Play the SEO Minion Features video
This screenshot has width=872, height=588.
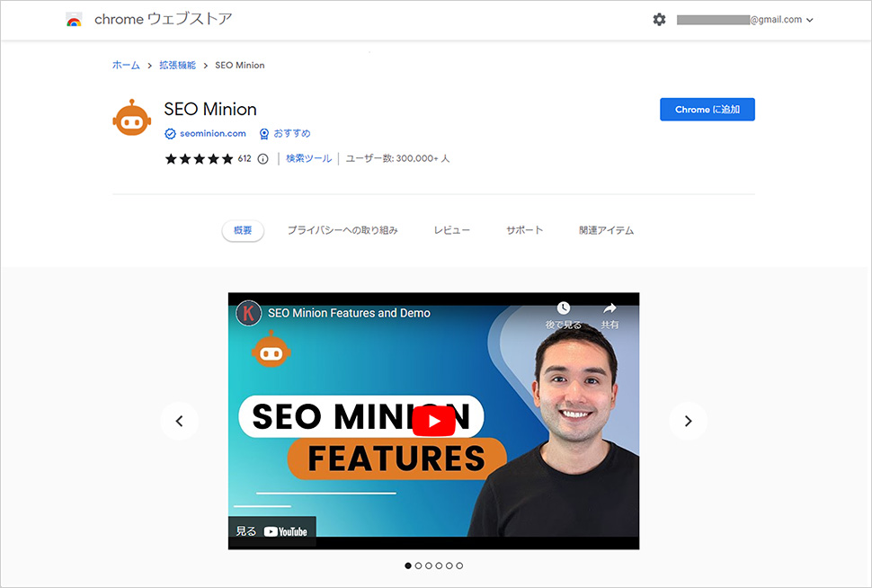coord(434,421)
